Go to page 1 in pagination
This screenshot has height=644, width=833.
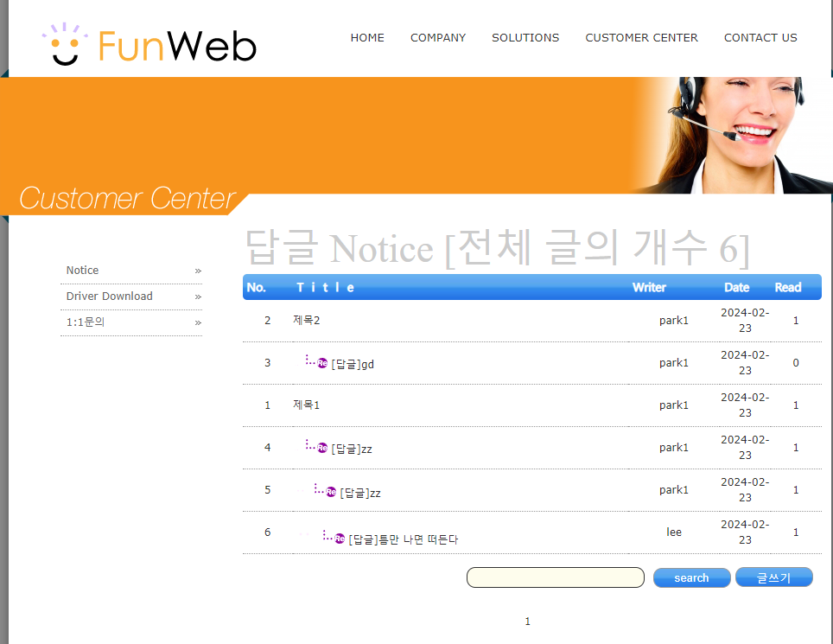point(527,622)
